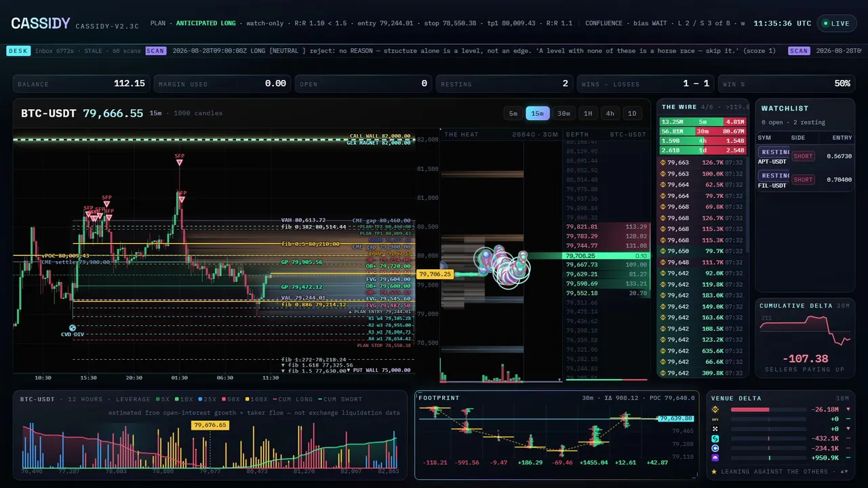Screen dimensions: 868x488
Task: Select the 5m timeframe tab
Action: [x=513, y=113]
